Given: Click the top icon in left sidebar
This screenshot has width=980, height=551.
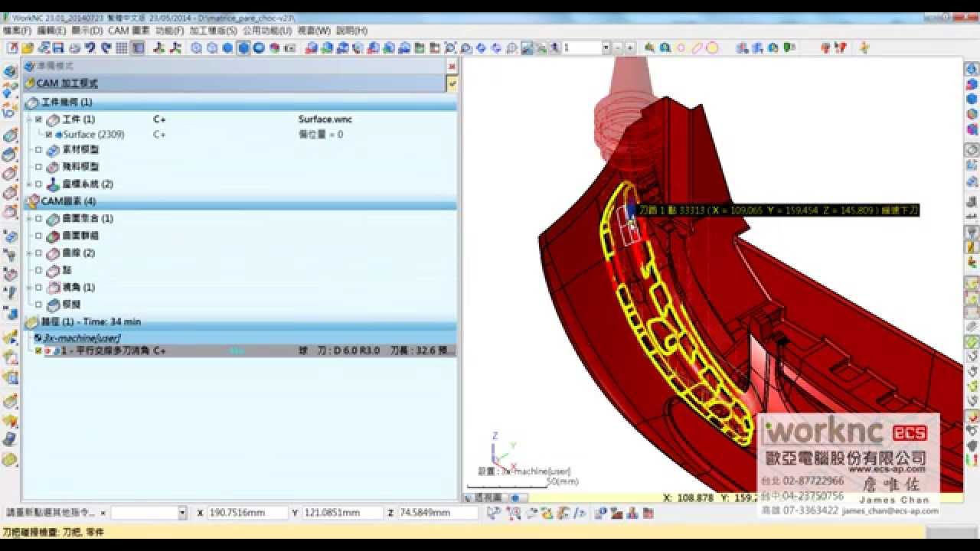Looking at the screenshot, I should [10, 71].
